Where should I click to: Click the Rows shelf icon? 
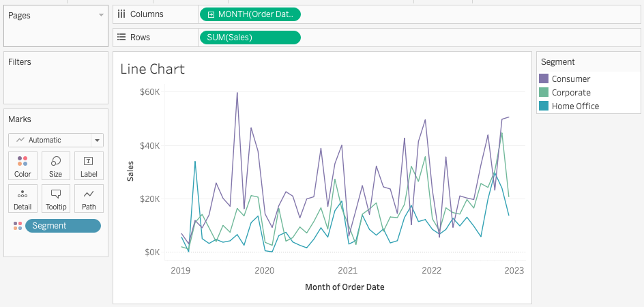(121, 38)
